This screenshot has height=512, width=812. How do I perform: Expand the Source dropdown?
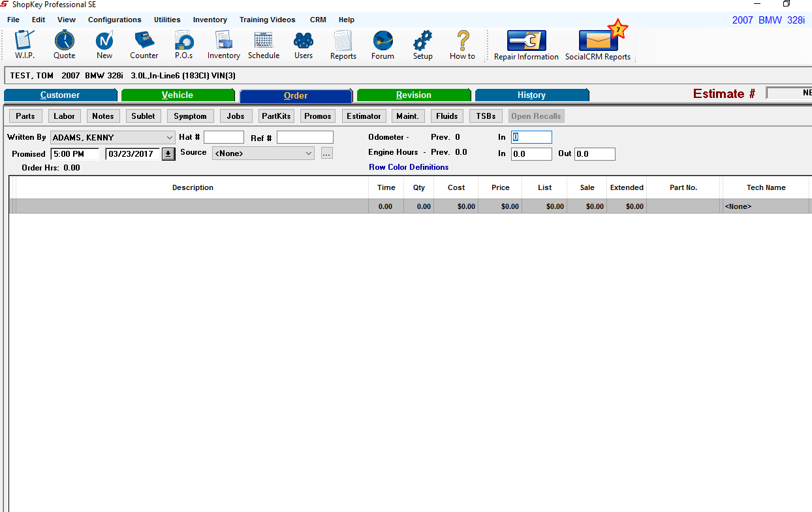[309, 153]
